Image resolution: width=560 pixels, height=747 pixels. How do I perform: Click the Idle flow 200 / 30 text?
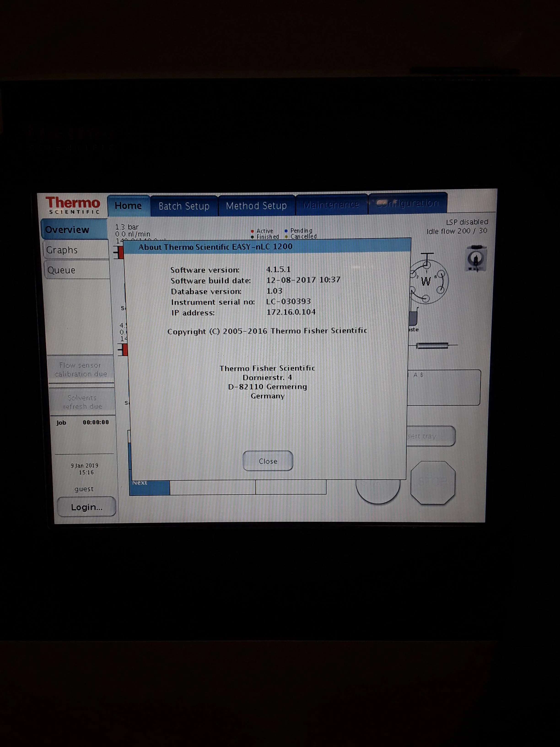tap(457, 231)
